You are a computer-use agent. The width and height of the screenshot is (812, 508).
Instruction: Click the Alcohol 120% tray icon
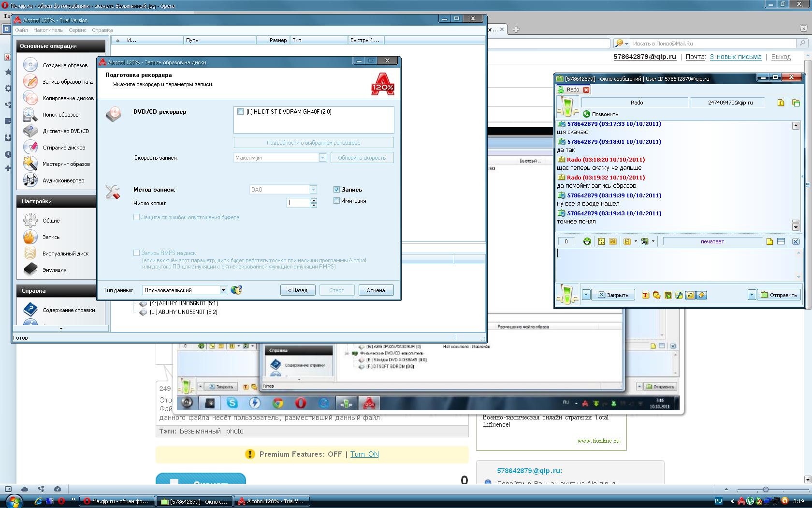pos(741,501)
